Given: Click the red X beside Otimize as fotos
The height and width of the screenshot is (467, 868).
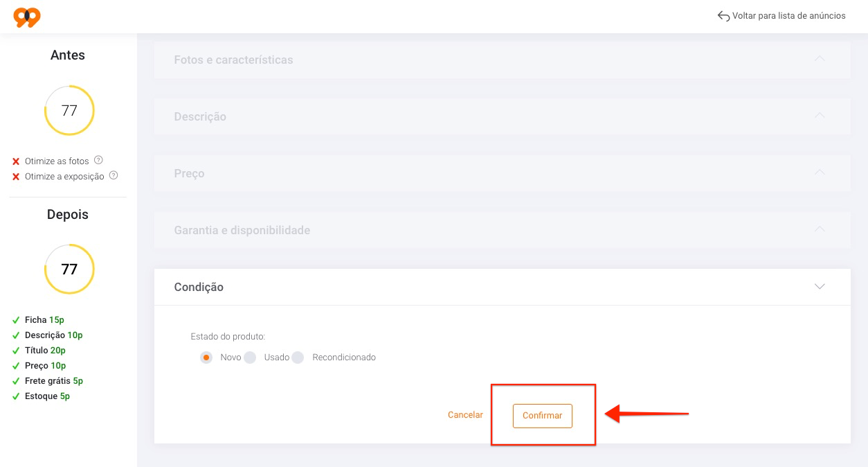Looking at the screenshot, I should pos(16,161).
